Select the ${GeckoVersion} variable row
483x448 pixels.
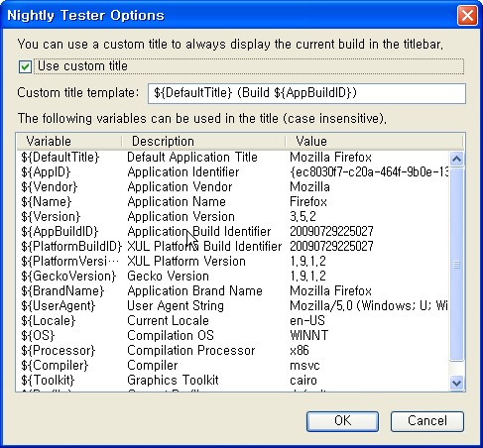click(x=233, y=276)
